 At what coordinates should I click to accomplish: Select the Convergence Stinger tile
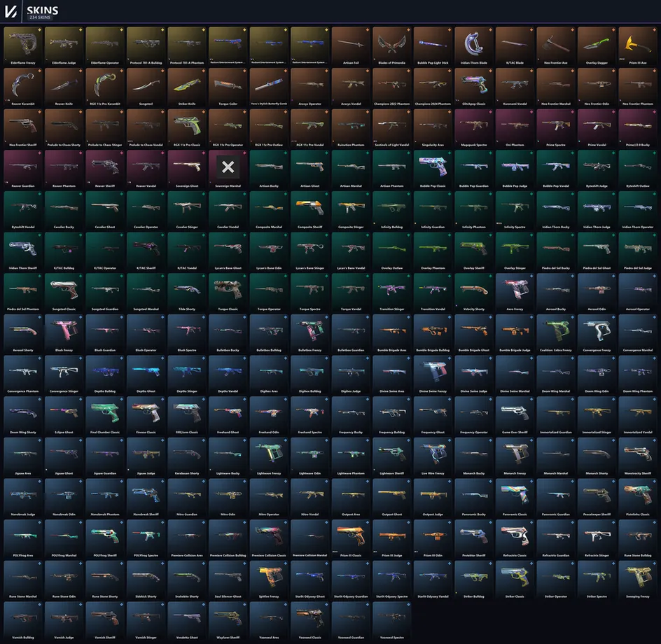(64, 375)
